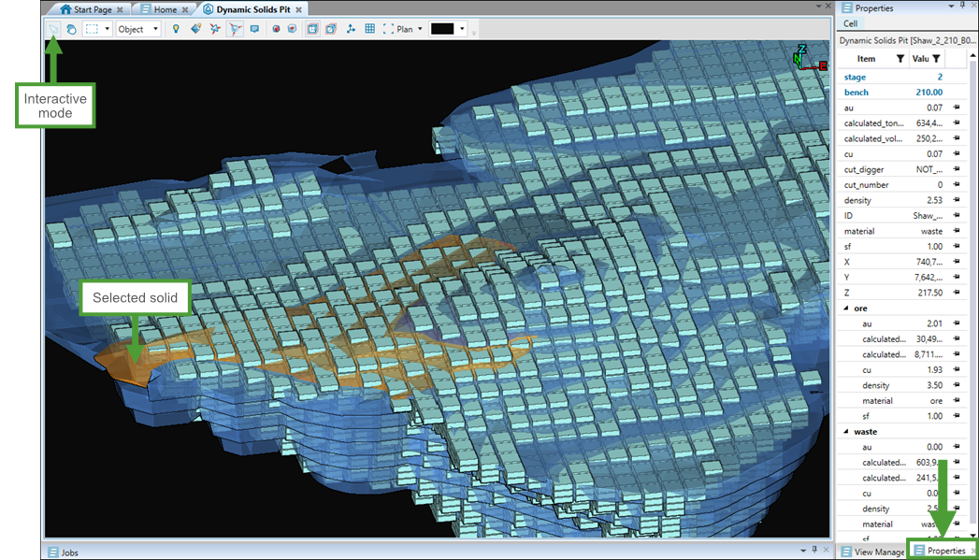
Task: Activate the interactive mode arrow tool
Action: coord(54,29)
